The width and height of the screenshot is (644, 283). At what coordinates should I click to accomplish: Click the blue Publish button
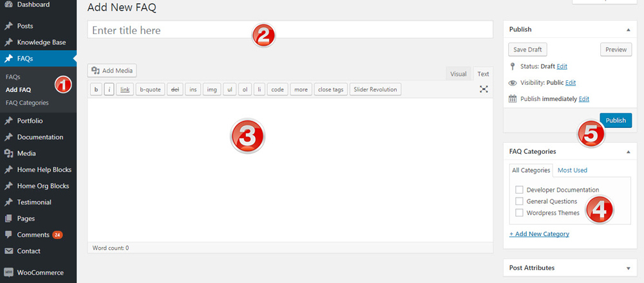tap(616, 120)
